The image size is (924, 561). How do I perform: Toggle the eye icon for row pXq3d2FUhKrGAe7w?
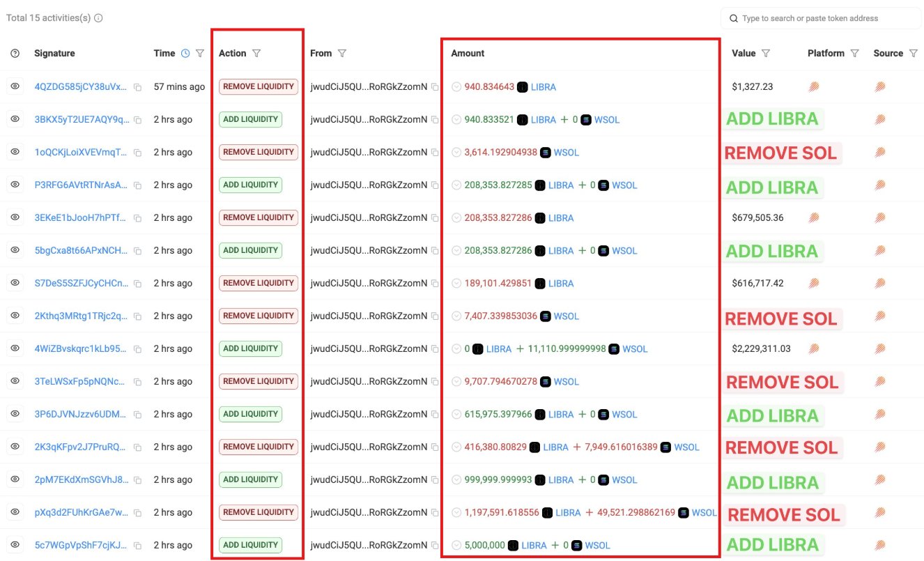point(15,513)
